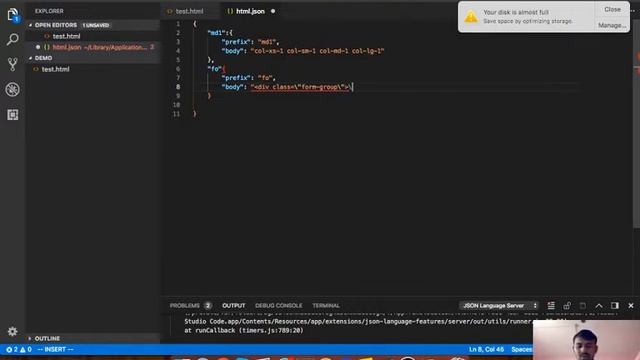
Task: Switch to the html.json editor tab
Action: click(250, 11)
